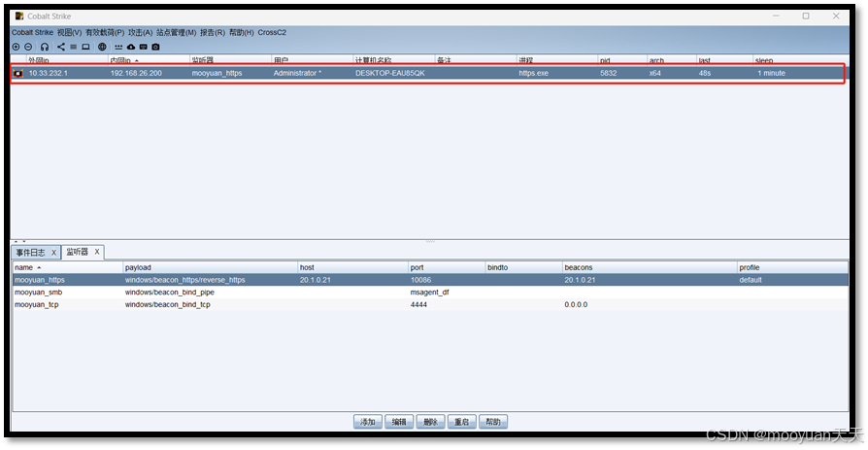Click the 添加 button
Image resolution: width=868 pixels, height=450 pixels.
coord(368,422)
